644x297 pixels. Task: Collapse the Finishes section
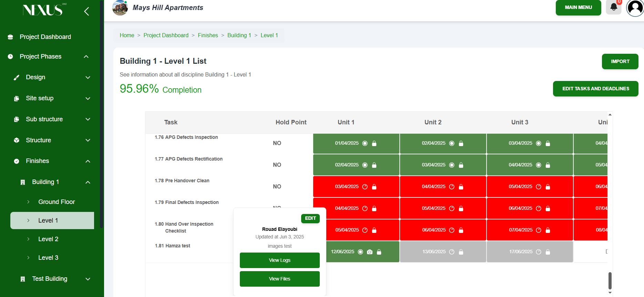pyautogui.click(x=88, y=161)
